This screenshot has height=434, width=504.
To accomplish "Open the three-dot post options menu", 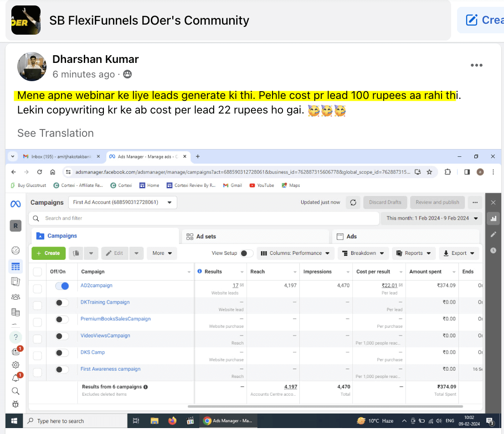I will [x=476, y=65].
